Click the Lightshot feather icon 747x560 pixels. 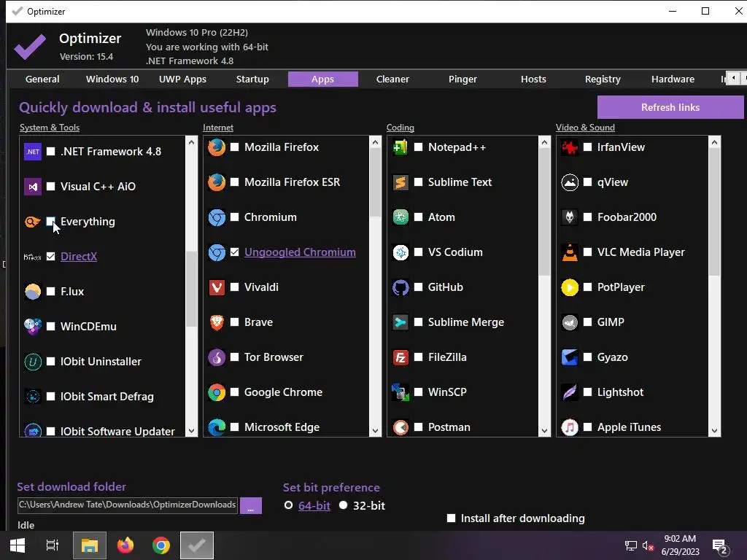(570, 392)
